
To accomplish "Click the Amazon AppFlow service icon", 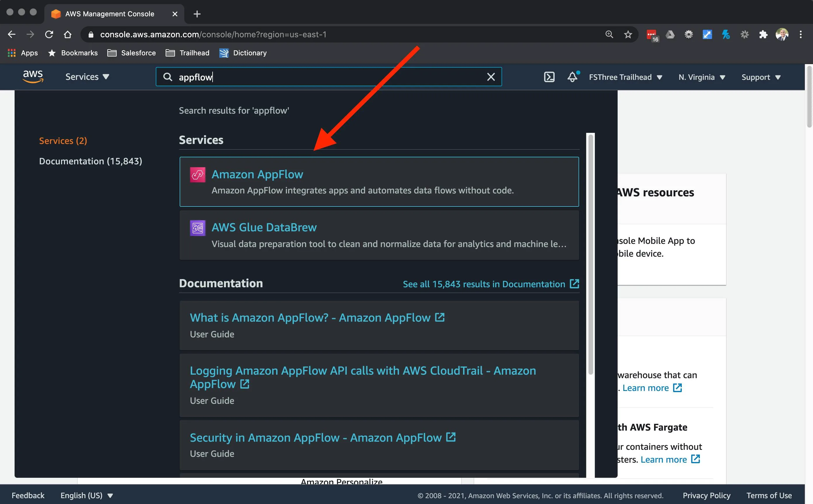I will click(198, 174).
